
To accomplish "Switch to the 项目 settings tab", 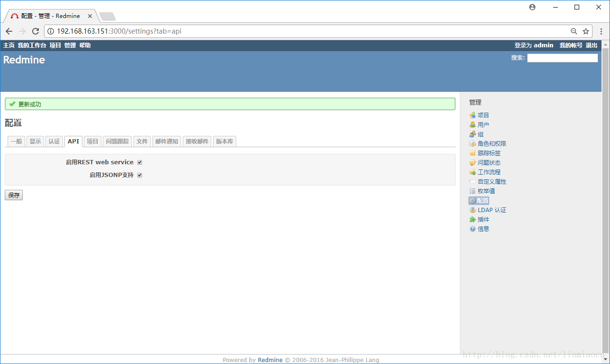I will click(x=92, y=142).
